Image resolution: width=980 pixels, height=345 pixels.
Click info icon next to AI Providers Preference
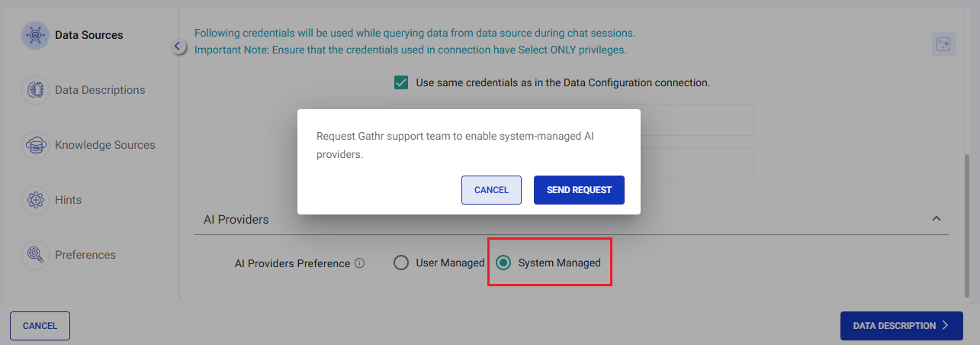tap(360, 263)
